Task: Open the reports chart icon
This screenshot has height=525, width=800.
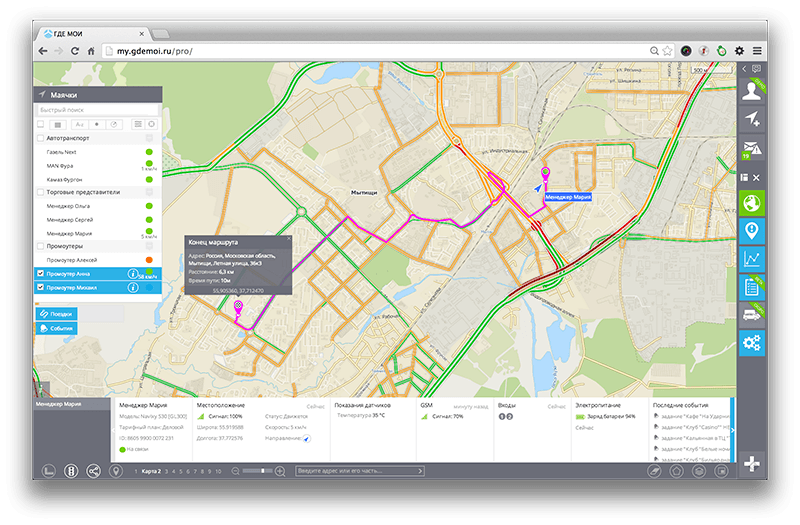Action: tap(752, 259)
